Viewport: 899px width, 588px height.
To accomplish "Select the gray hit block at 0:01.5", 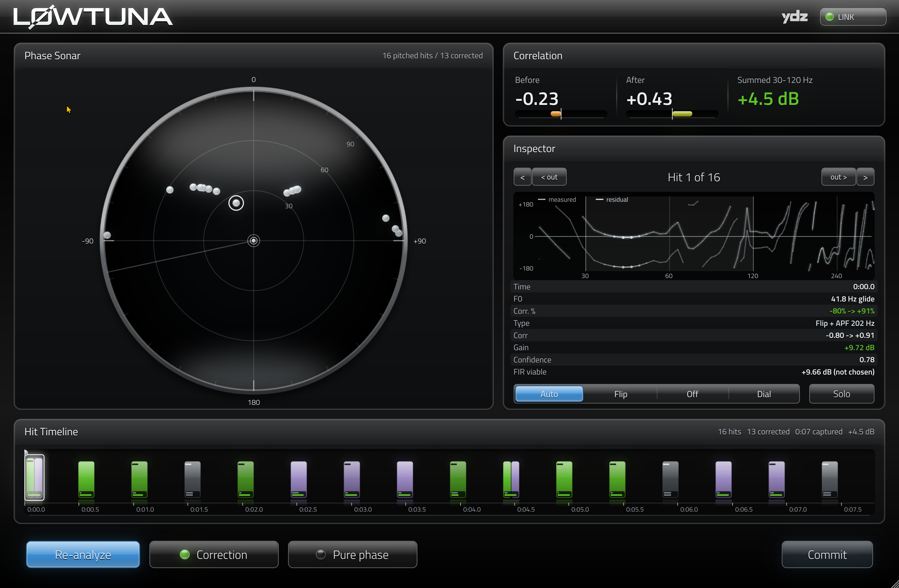I will [x=192, y=479].
